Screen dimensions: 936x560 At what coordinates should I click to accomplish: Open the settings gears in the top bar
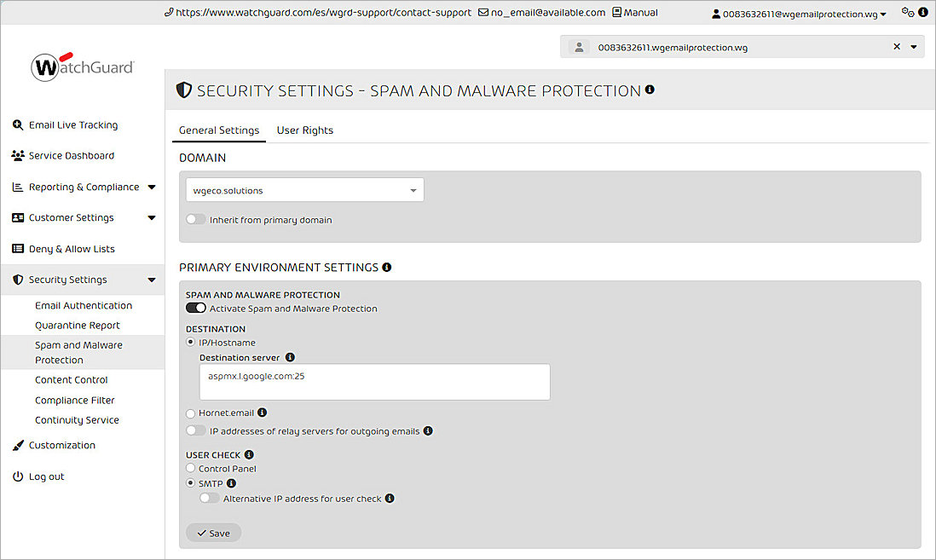click(907, 12)
